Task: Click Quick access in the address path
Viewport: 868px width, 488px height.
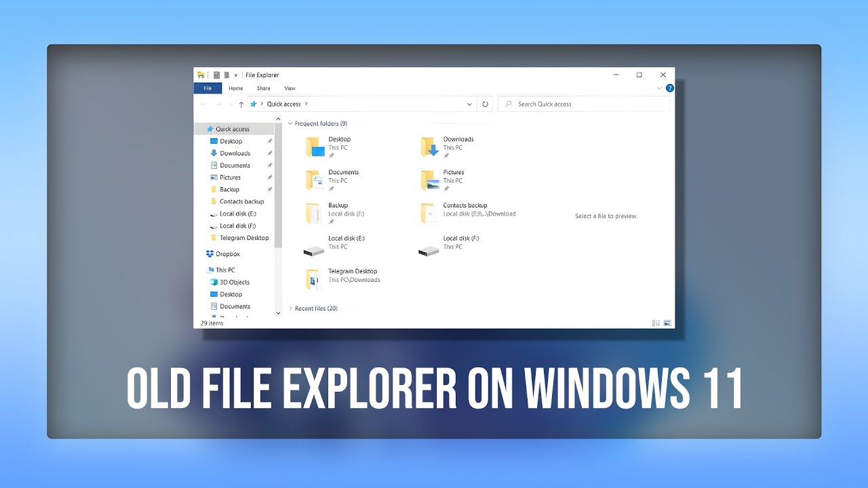Action: (283, 104)
